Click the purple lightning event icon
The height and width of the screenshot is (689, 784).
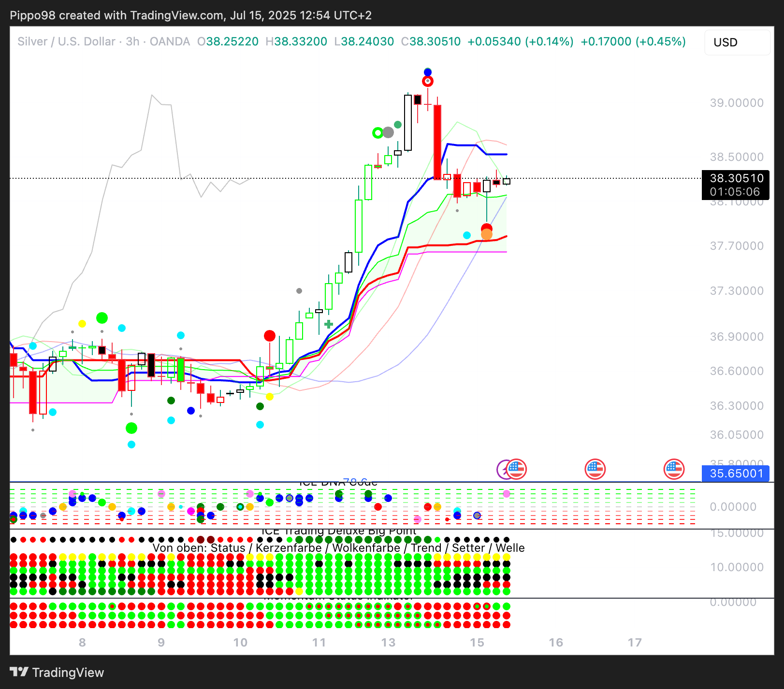(x=504, y=469)
